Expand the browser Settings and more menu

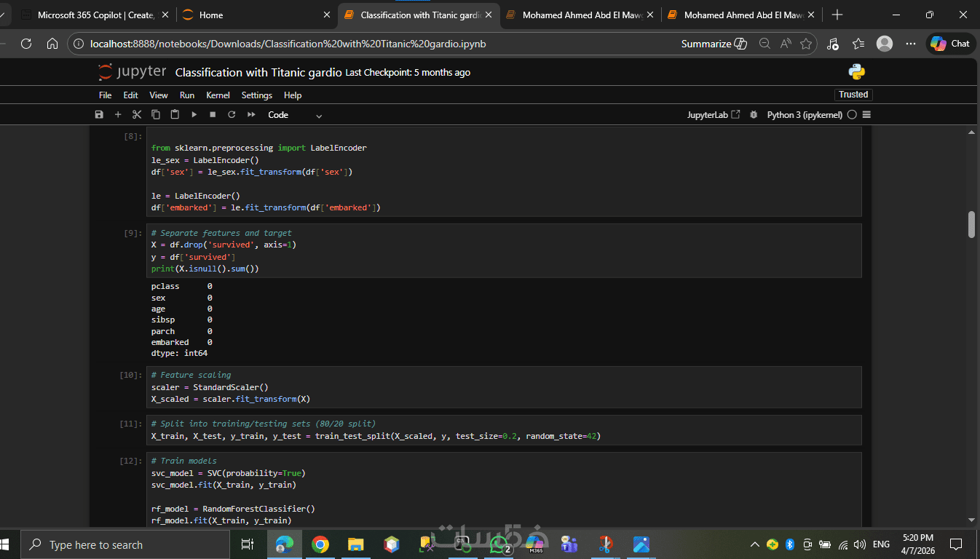(911, 44)
